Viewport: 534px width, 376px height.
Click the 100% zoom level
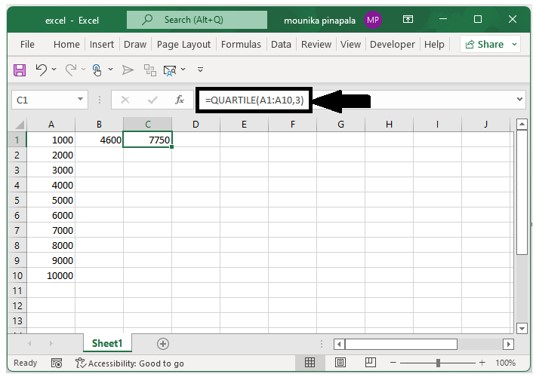(x=505, y=363)
